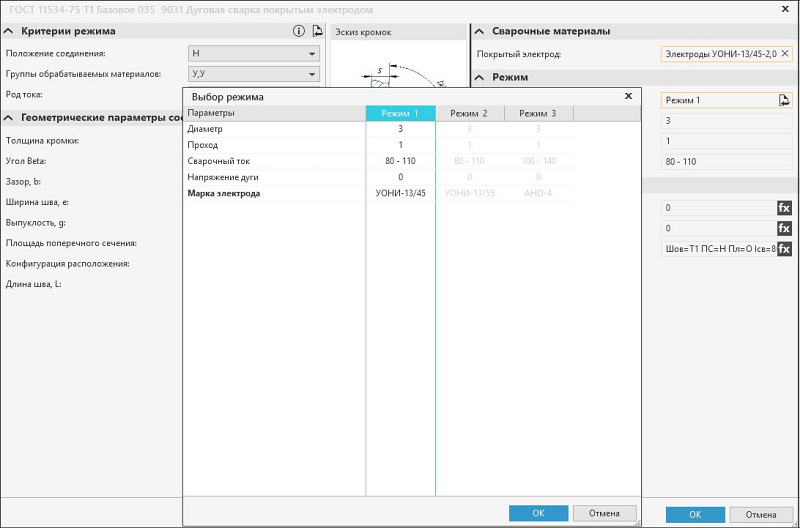
Task: Collapse the Геометрические параметры section
Action: point(10,118)
